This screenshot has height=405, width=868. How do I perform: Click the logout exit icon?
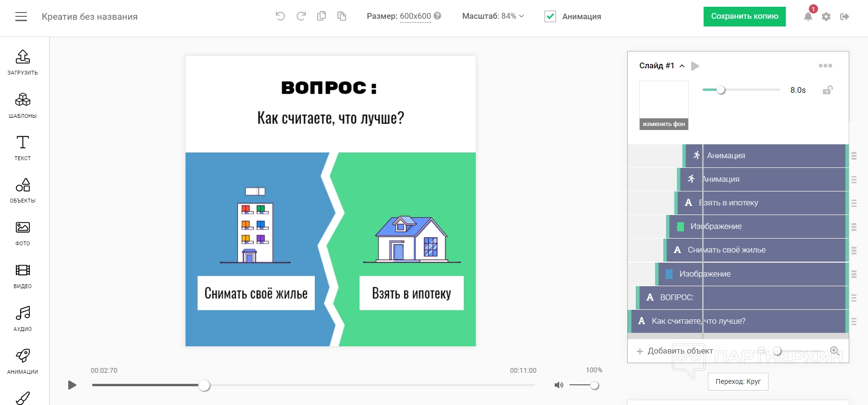(844, 17)
